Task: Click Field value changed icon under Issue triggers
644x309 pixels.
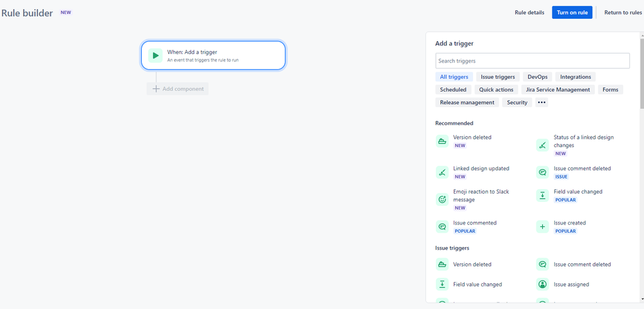Action: click(442, 284)
